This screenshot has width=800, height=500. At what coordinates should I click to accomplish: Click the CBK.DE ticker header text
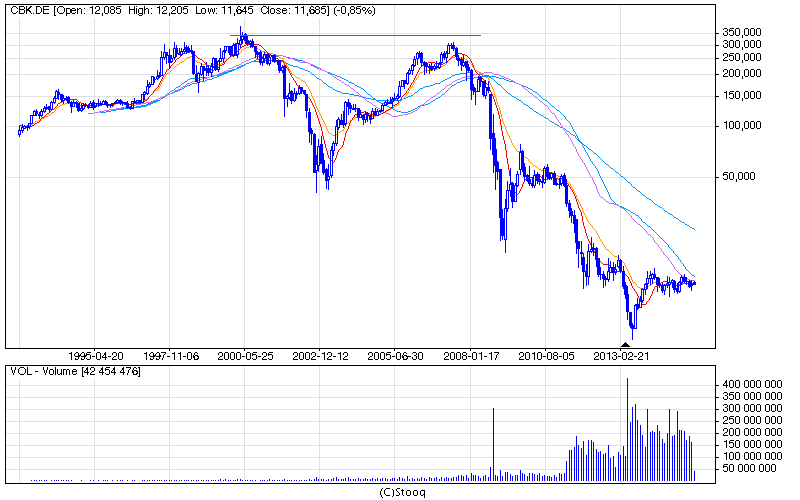click(193, 10)
